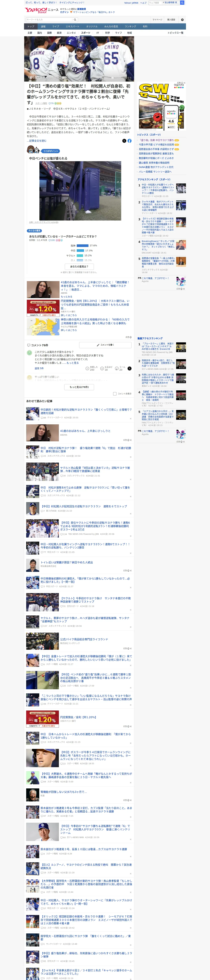Expand full article via 記事全文を読む
This screenshot has width=210, height=980.
click(x=37, y=141)
